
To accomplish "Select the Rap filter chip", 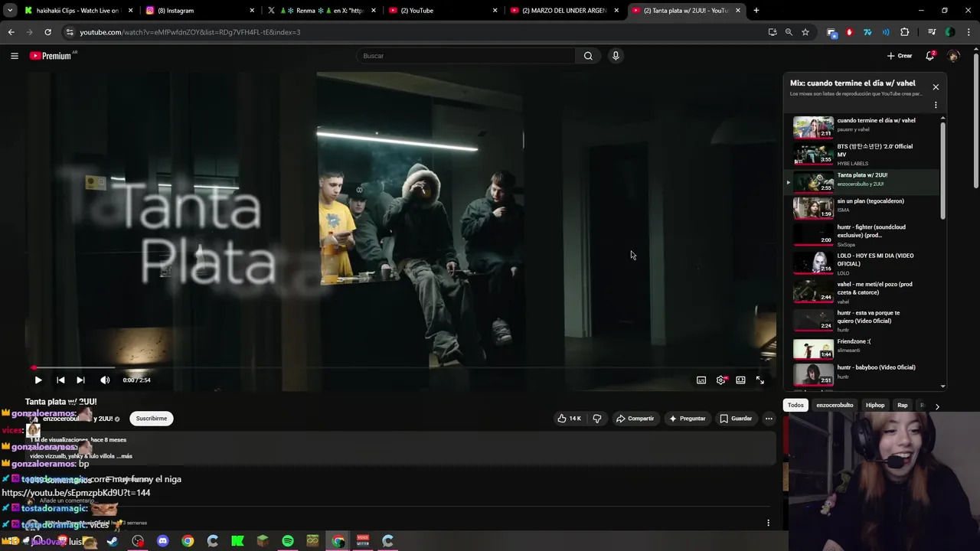I will pyautogui.click(x=903, y=406).
